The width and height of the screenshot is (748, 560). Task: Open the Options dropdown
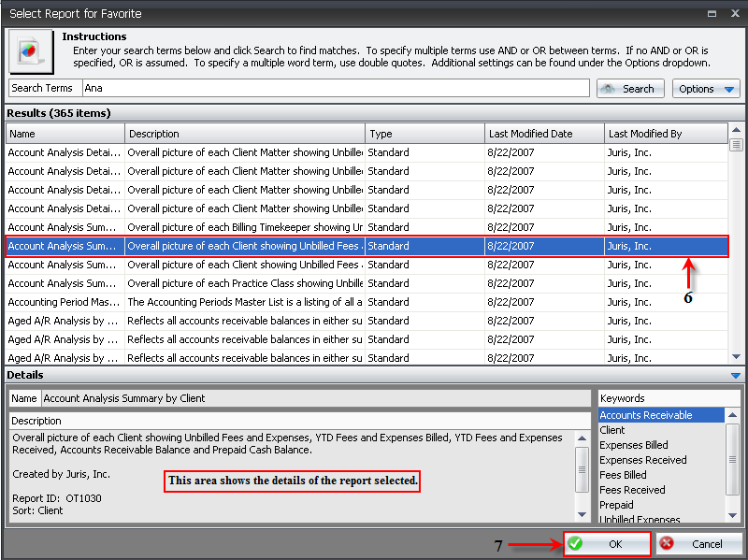pyautogui.click(x=706, y=89)
